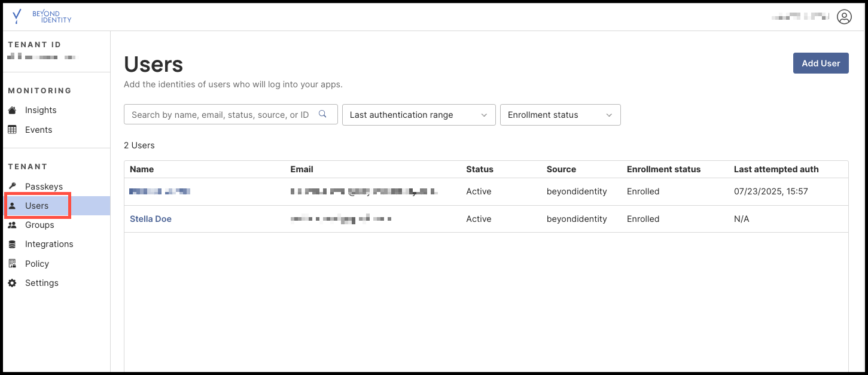Click the Policy building icon
The image size is (868, 375).
12,264
